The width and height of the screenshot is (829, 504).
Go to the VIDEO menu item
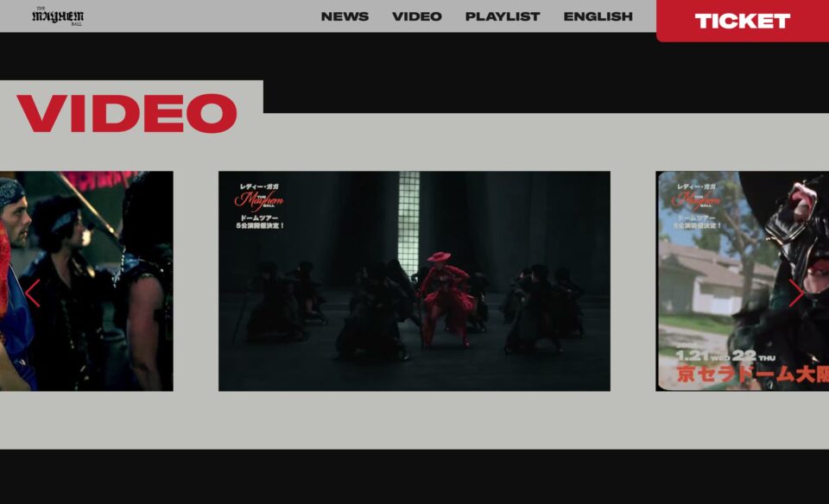pos(416,16)
